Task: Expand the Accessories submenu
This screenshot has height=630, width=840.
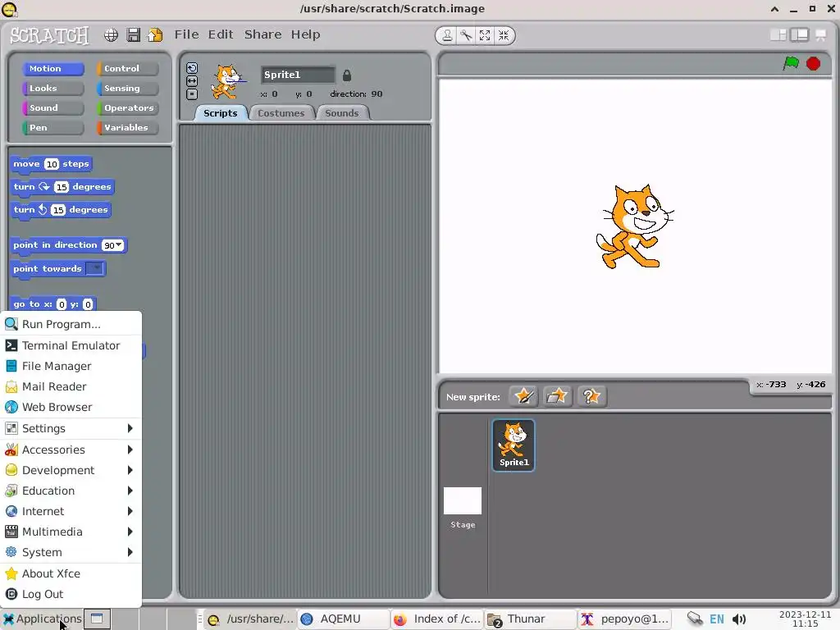Action: click(x=71, y=450)
